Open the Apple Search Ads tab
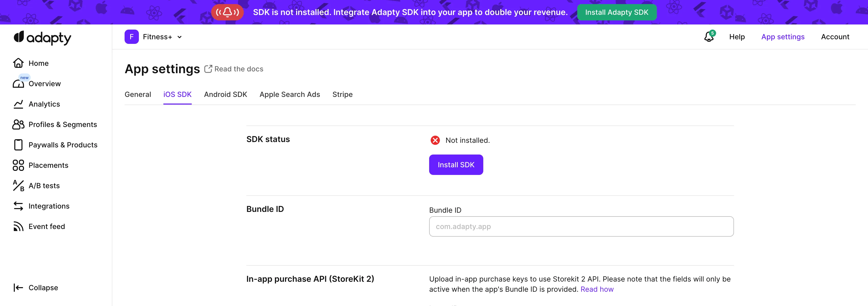The image size is (868, 306). [x=290, y=95]
